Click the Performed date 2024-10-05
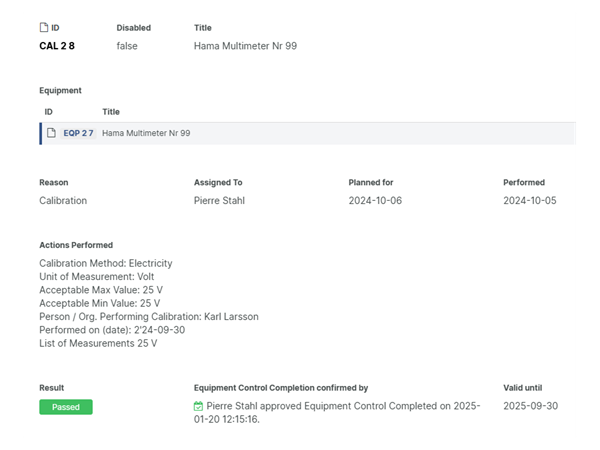This screenshot has height=450, width=600. [530, 200]
